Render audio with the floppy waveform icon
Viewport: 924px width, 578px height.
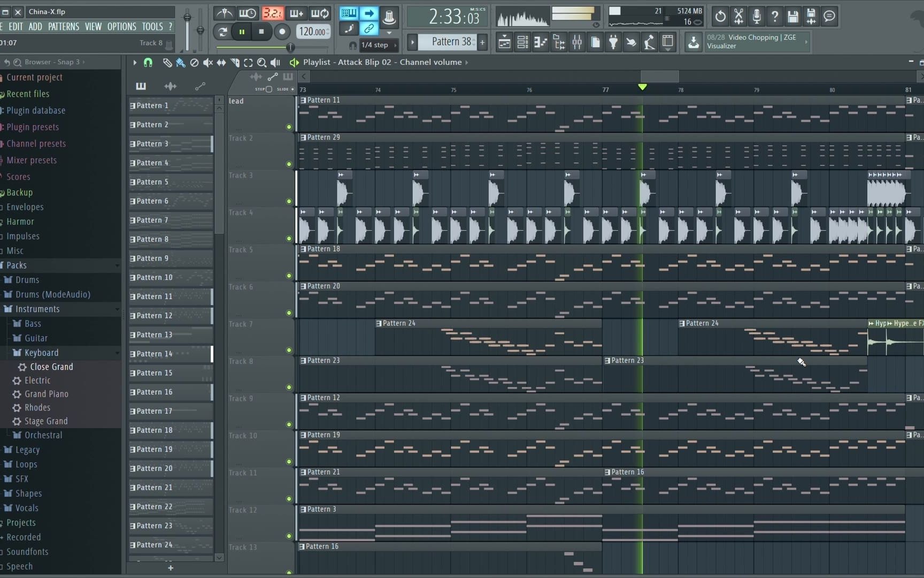[x=811, y=17]
